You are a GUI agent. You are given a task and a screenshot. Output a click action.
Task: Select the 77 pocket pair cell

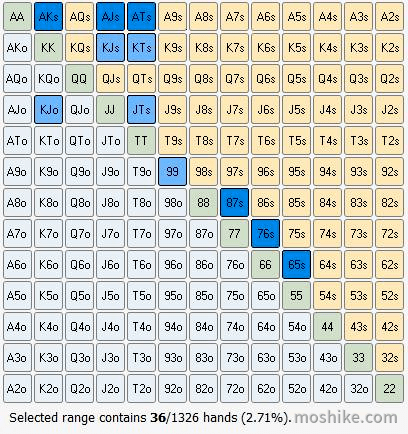pyautogui.click(x=234, y=234)
